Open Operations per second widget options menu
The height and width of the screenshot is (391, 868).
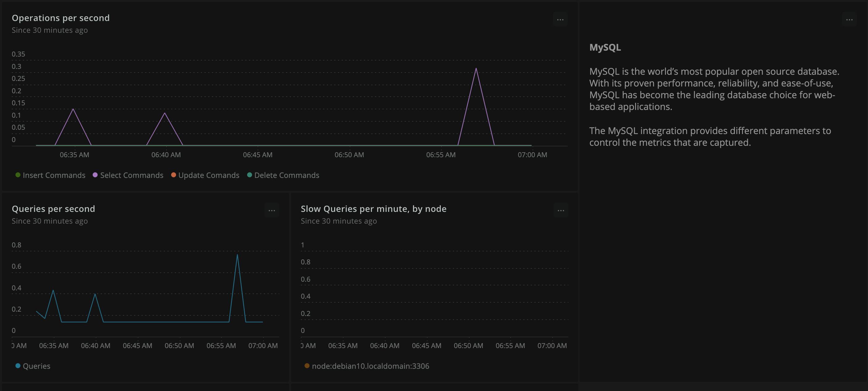560,19
